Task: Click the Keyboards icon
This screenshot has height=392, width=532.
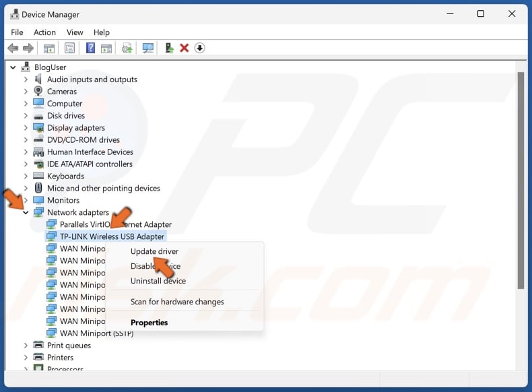Action: pyautogui.click(x=38, y=176)
